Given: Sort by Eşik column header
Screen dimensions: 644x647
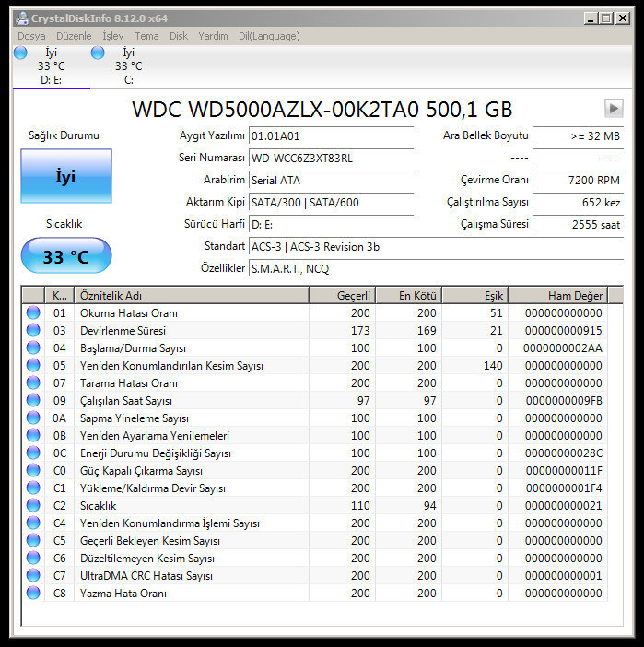Looking at the screenshot, I should (x=475, y=296).
